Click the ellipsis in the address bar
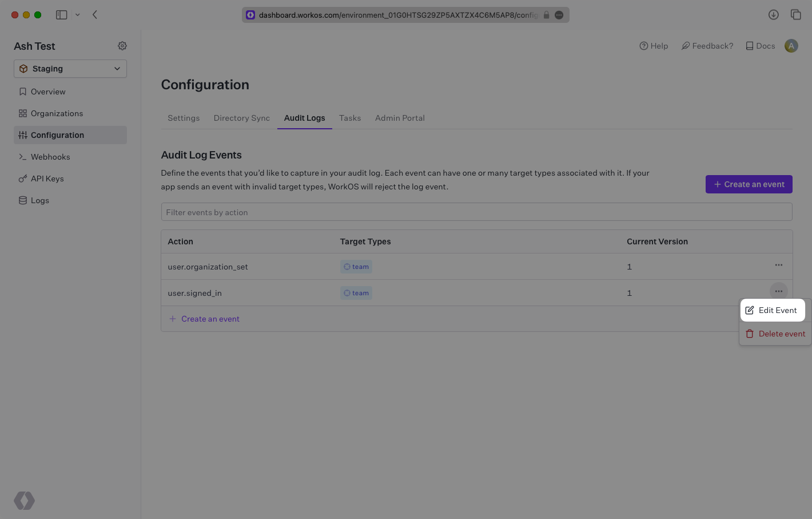 559,15
